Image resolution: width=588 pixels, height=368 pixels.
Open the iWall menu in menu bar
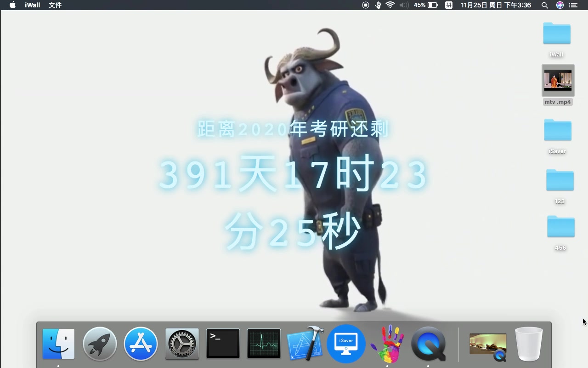(x=32, y=5)
